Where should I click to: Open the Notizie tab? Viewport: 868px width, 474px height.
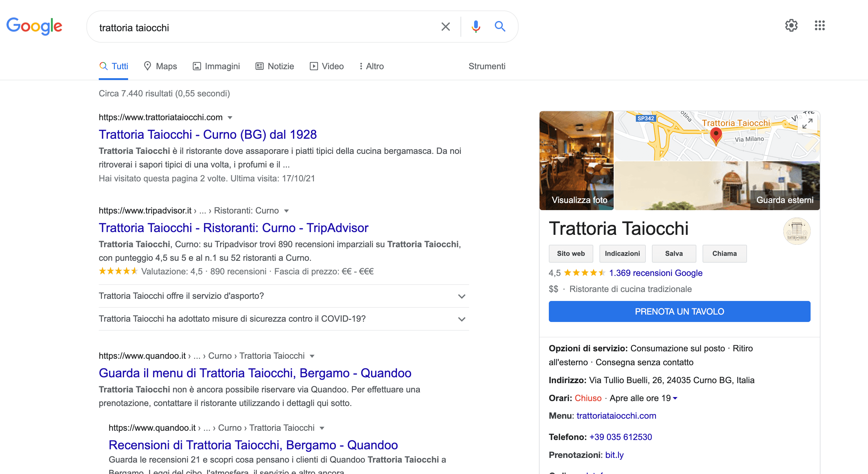pyautogui.click(x=275, y=66)
